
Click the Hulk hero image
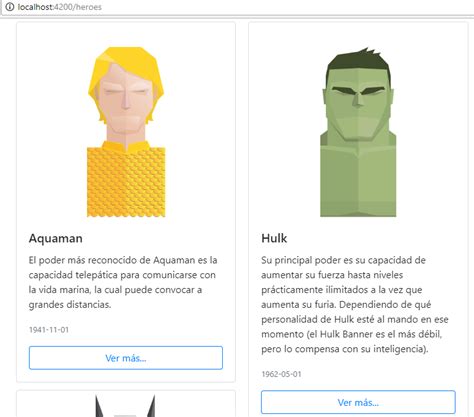point(358,132)
